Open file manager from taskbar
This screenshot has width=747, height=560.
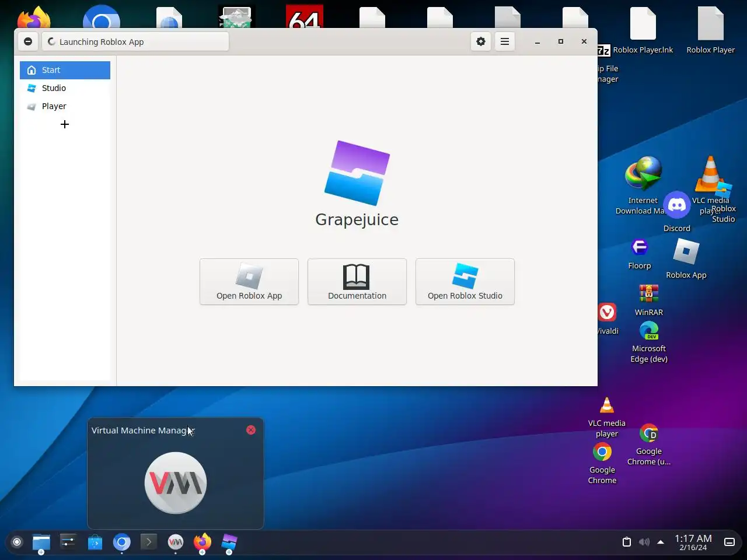click(41, 542)
